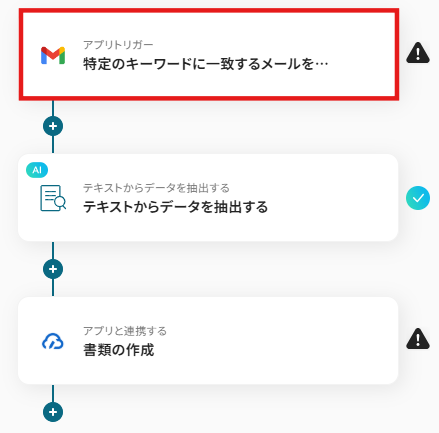
Task: Click the Gmail icon in the trigger card
Action: [x=53, y=55]
